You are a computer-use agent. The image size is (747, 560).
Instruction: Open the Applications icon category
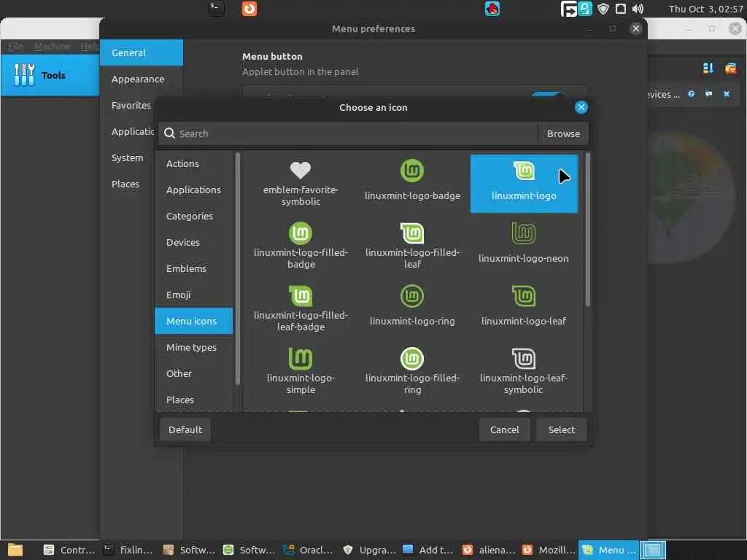(193, 190)
